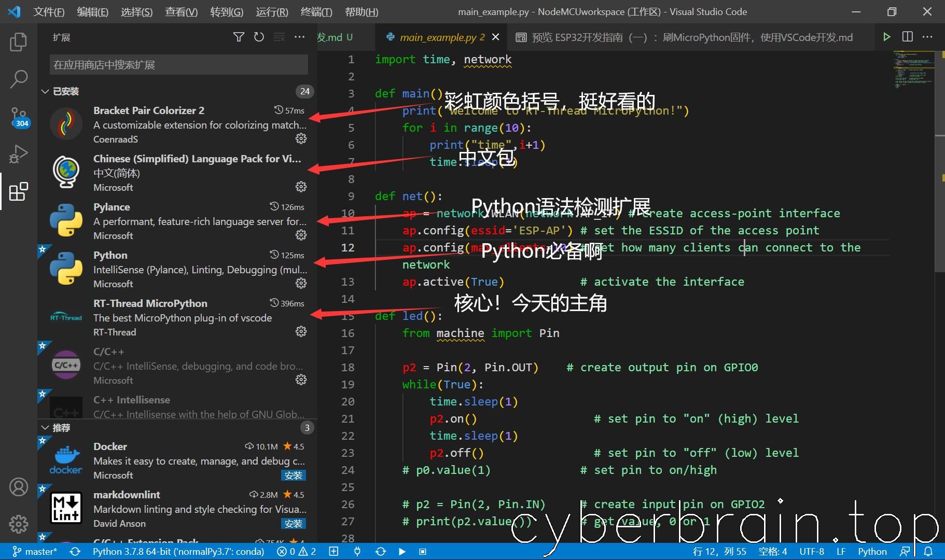Open the Manage gear in activity bar

[19, 524]
